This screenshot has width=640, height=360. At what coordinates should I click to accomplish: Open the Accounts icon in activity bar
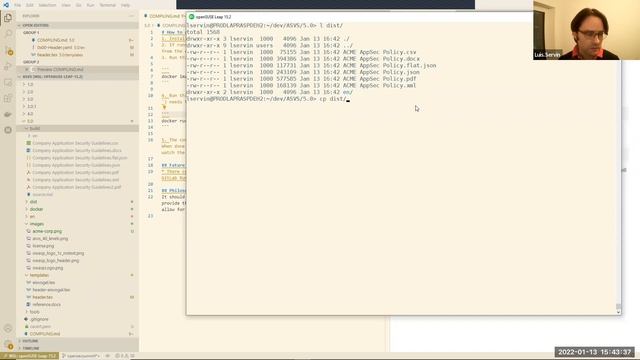click(8, 329)
